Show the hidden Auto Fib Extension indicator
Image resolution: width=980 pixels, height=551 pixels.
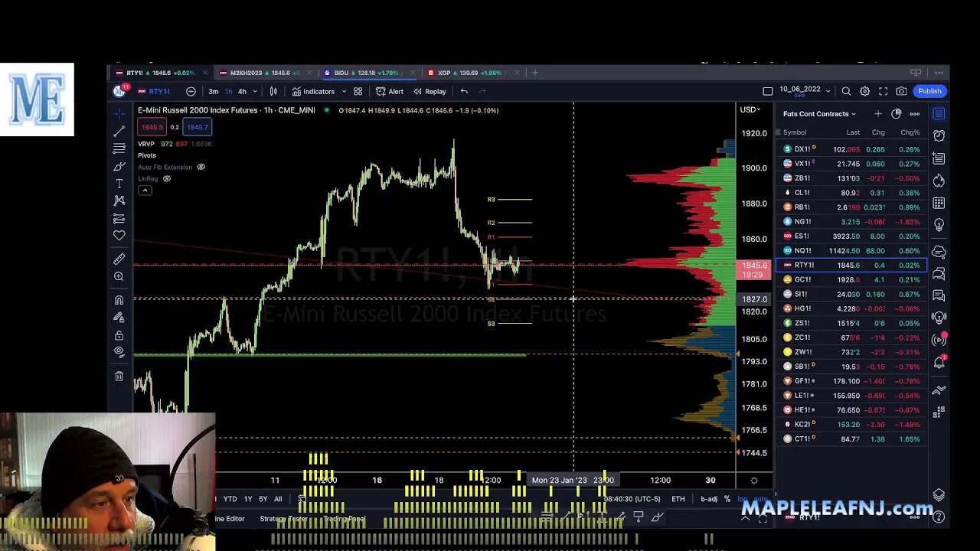201,167
